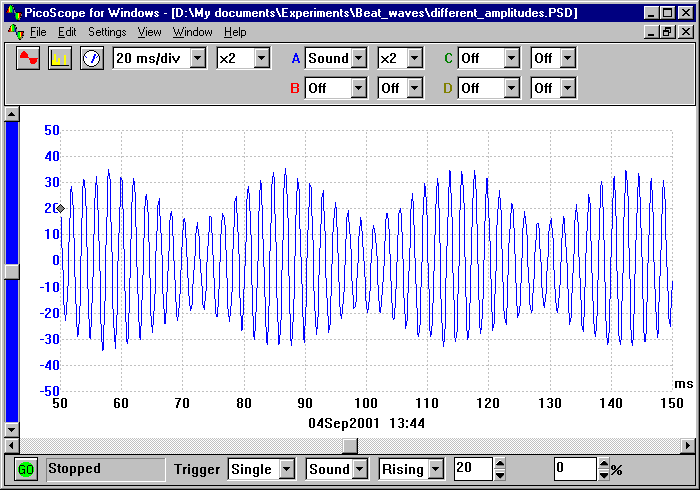
Task: Open the meter view icon
Action: coord(91,58)
